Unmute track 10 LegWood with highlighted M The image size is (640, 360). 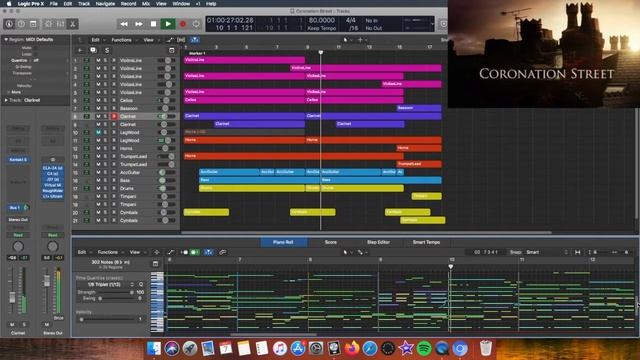tap(98, 132)
